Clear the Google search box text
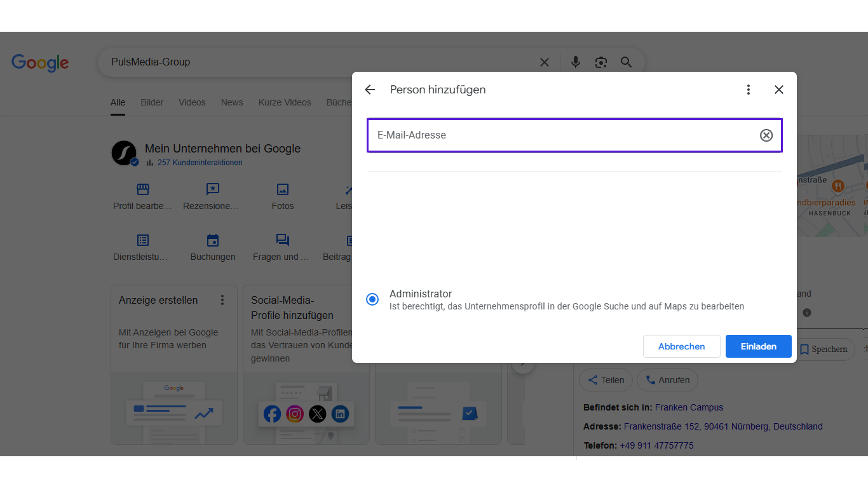Screen dimensions: 868x488 545,62
